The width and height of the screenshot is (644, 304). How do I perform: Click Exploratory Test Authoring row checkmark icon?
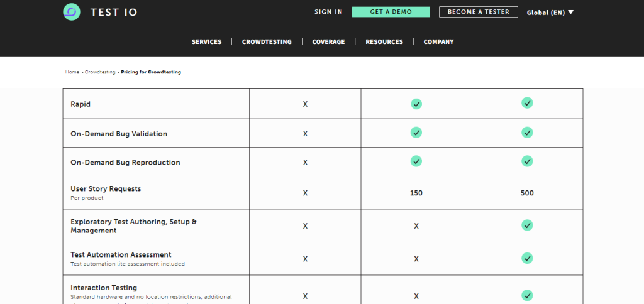tap(528, 225)
